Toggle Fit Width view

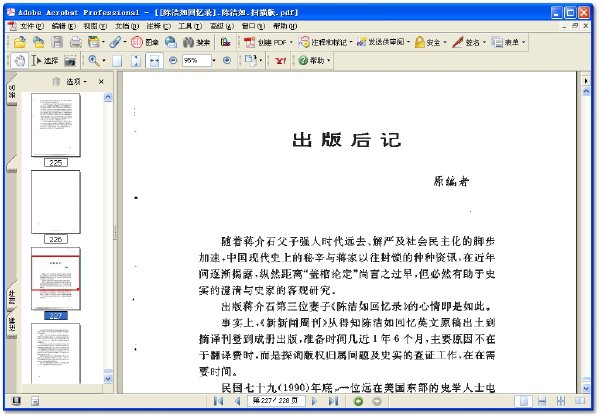[154, 60]
